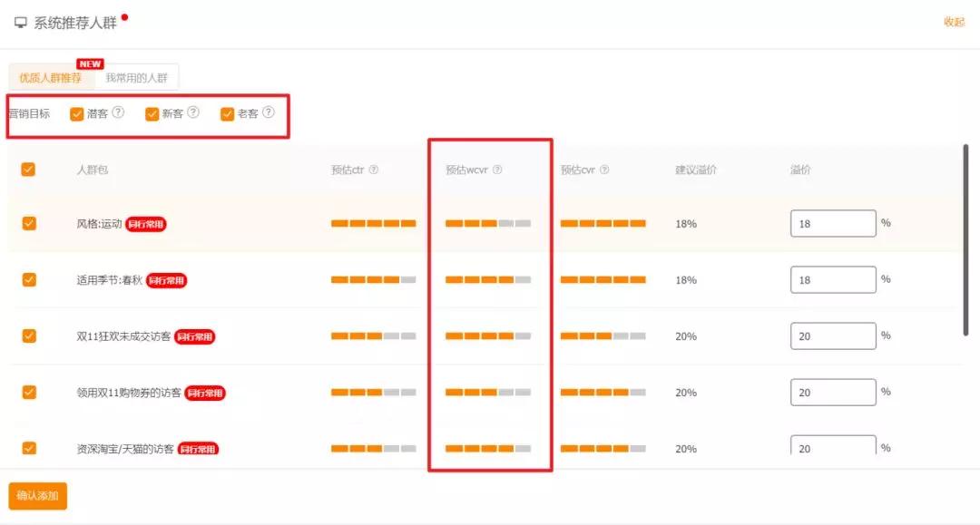Show tooltip for 预估cvr column help icon
Screen dimensions: 980x525
click(x=604, y=170)
